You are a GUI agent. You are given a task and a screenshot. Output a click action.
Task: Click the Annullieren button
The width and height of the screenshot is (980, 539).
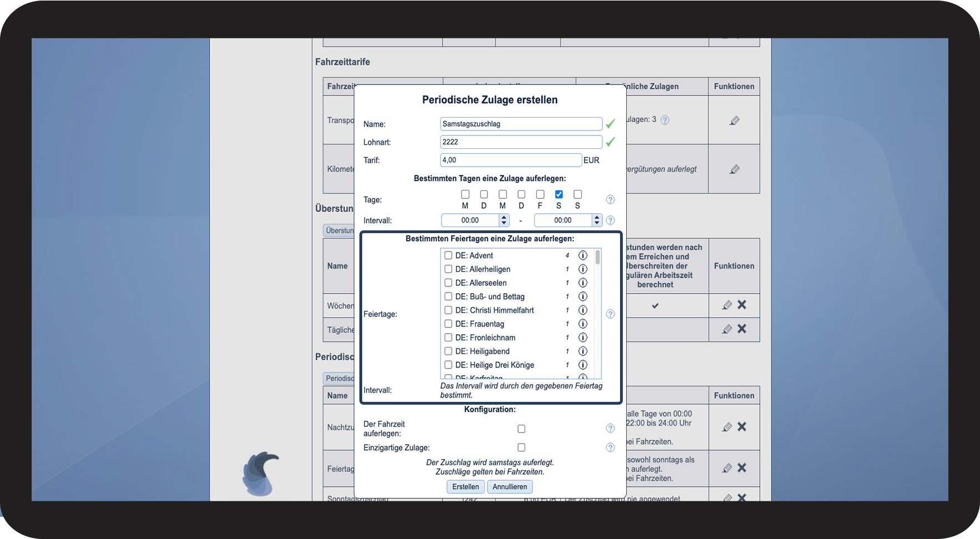[510, 487]
